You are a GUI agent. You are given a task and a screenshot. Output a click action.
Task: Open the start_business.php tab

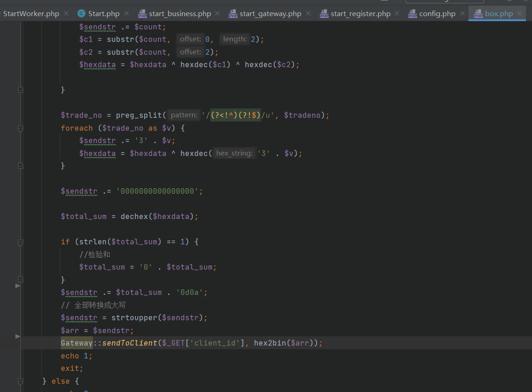tap(180, 13)
